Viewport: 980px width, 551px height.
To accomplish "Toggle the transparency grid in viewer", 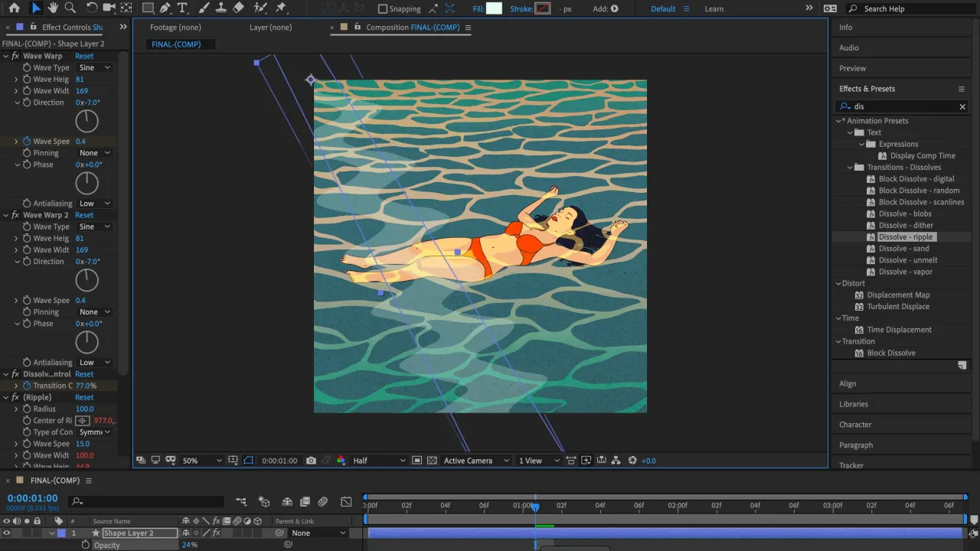I will click(x=432, y=461).
